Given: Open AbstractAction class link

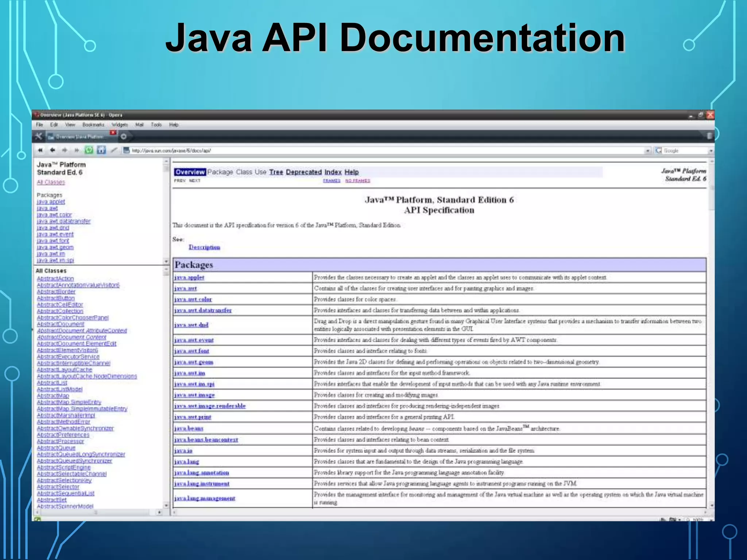Looking at the screenshot, I should 55,279.
